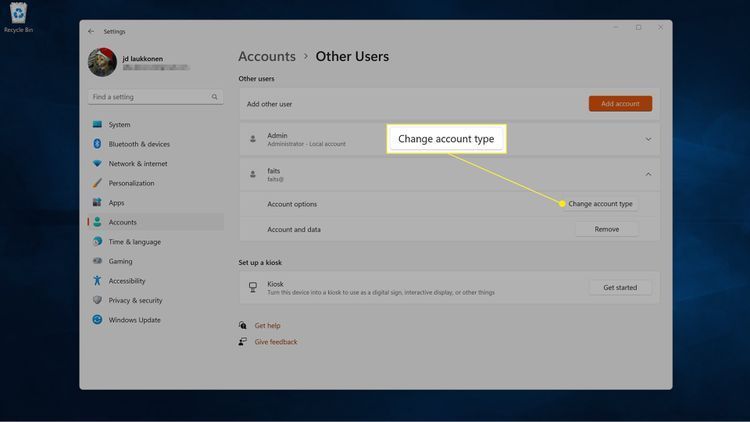Collapse the faits account entry
The image size is (750, 422).
pyautogui.click(x=648, y=174)
